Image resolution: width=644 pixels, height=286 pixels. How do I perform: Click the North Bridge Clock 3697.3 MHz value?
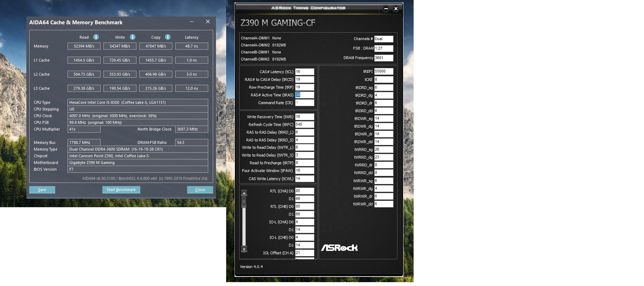pos(192,129)
